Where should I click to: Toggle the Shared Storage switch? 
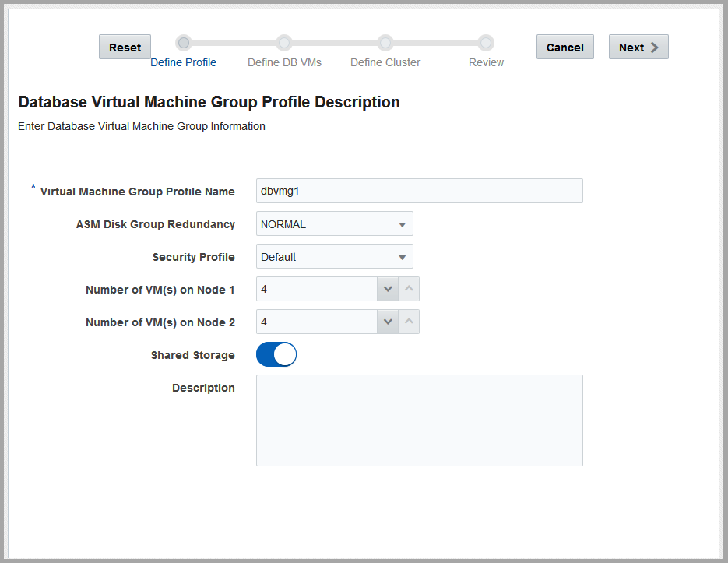276,354
